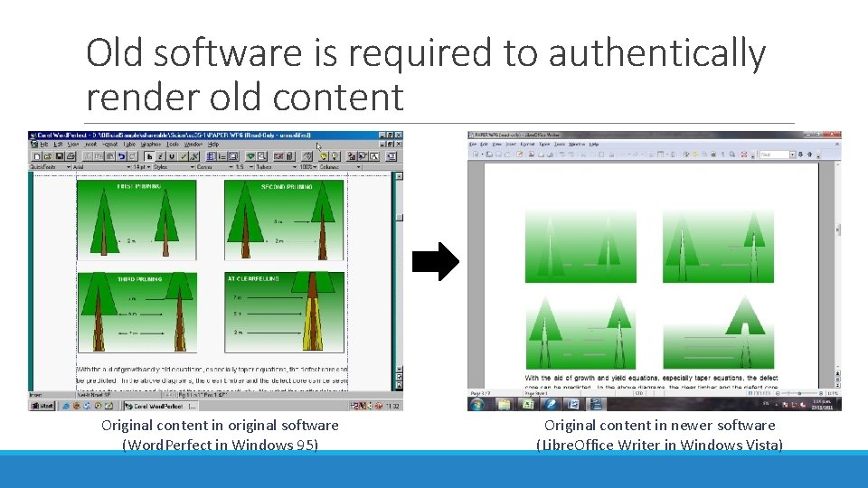Open Tools menu in WordPerfect
This screenshot has width=868, height=488.
pos(172,145)
